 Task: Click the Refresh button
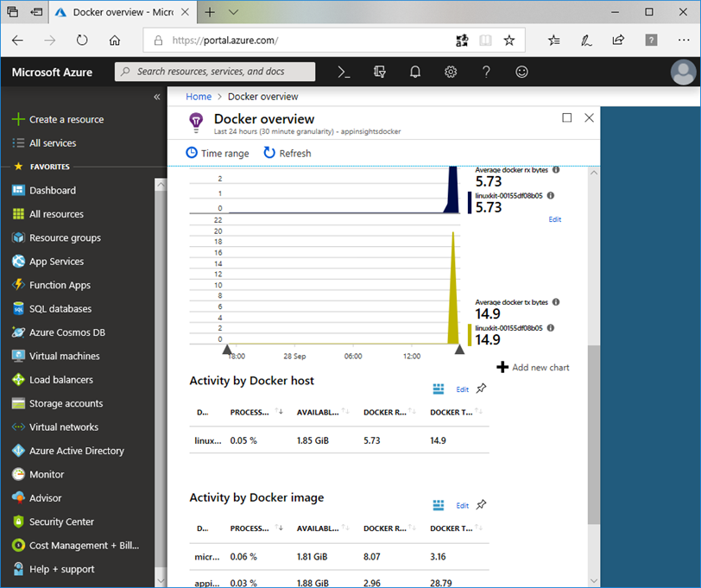287,154
